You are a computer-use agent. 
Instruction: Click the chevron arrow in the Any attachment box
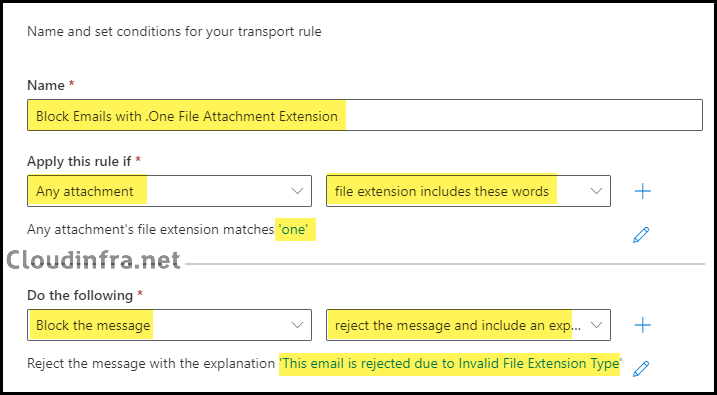tap(298, 191)
